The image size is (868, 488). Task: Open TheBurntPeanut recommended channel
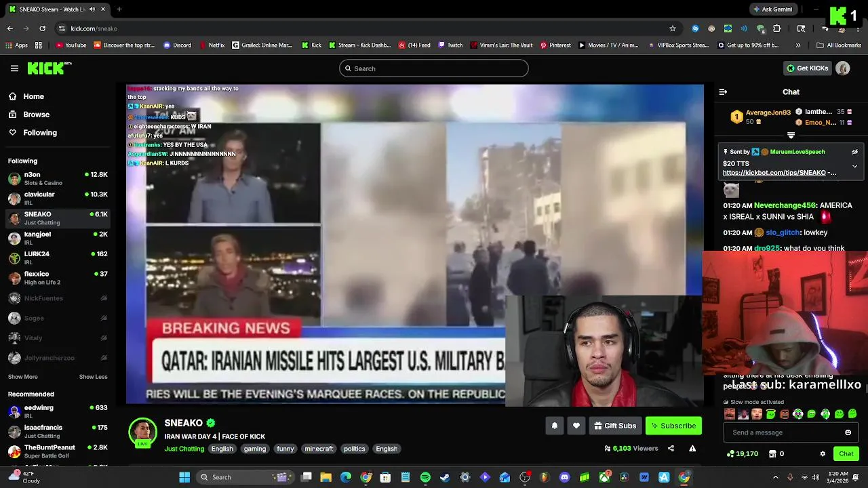coord(58,451)
